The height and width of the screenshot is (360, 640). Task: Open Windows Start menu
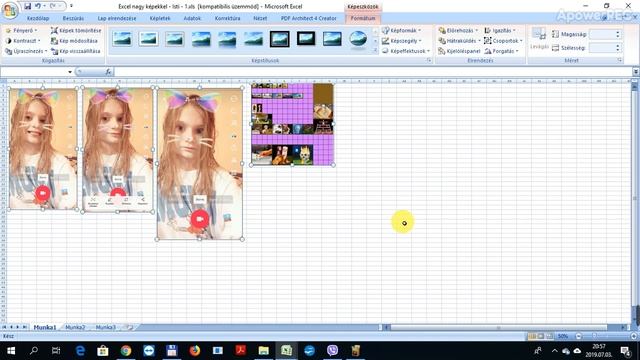coord(11,351)
